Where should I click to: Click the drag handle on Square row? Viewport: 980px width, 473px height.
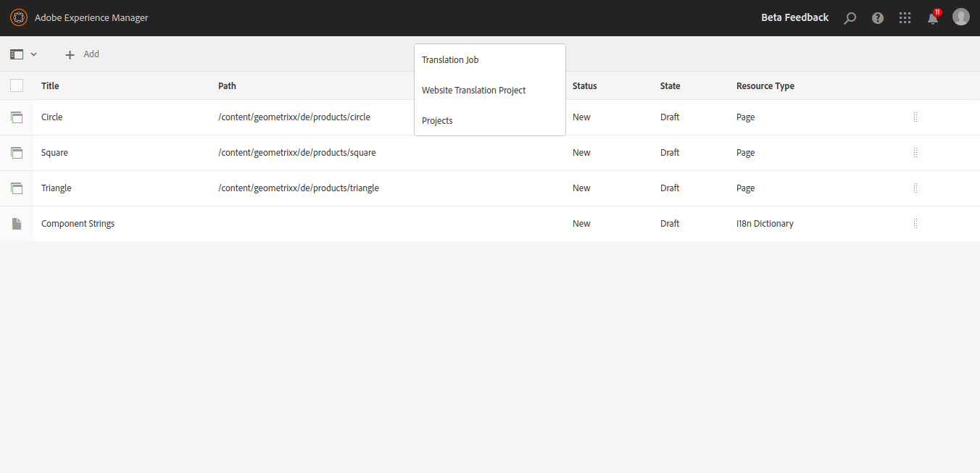pyautogui.click(x=915, y=153)
